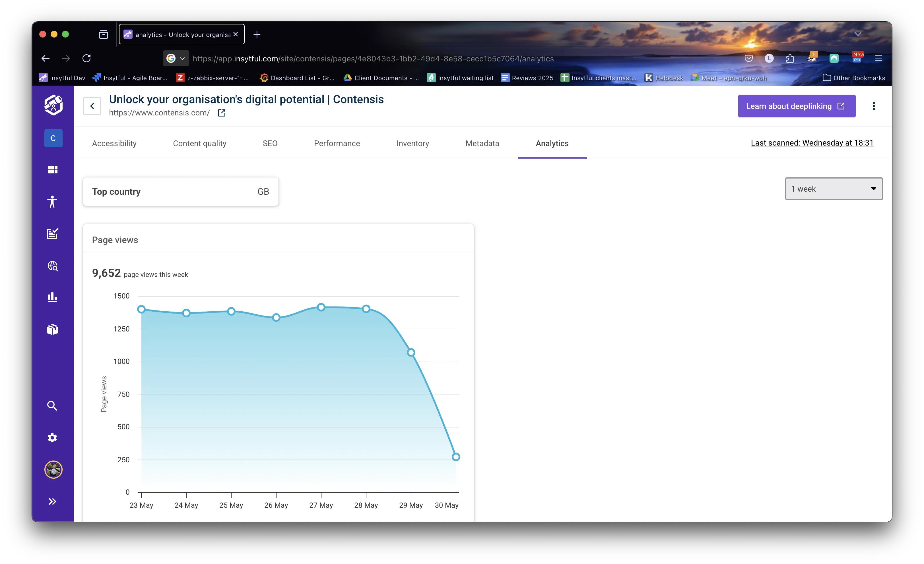Click the Learn about deeplinking button

(x=797, y=106)
